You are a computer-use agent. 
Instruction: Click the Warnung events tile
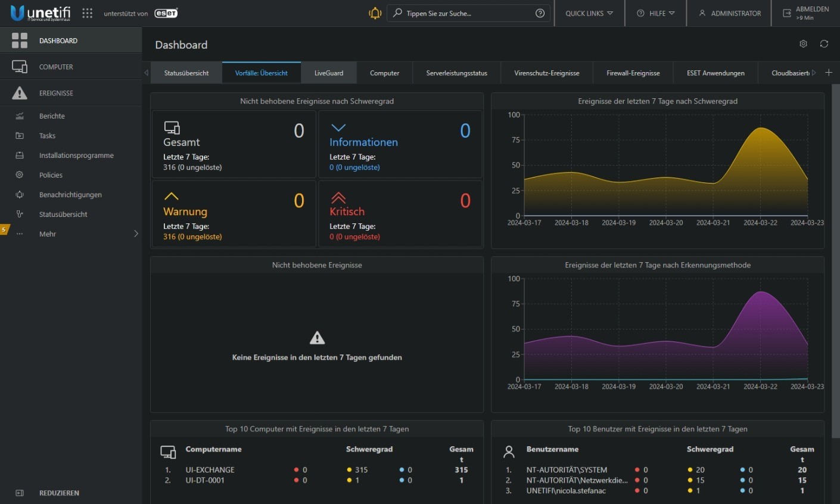pos(234,213)
